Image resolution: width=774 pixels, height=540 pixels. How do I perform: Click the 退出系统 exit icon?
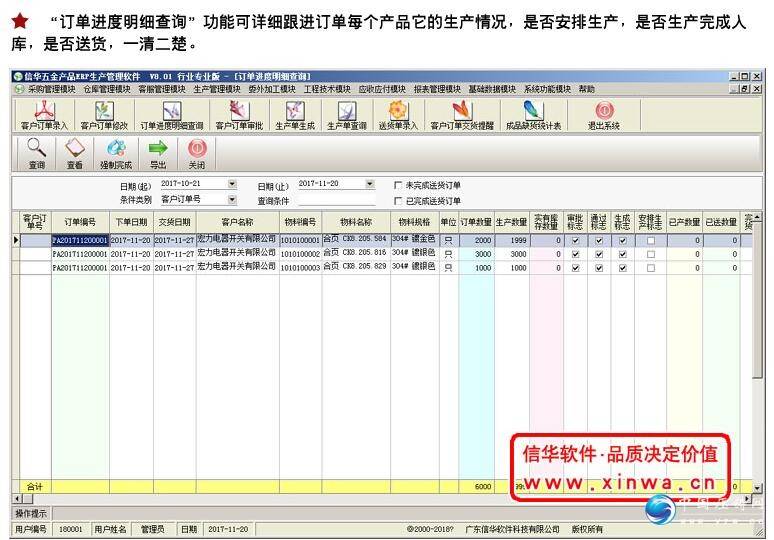click(x=604, y=115)
